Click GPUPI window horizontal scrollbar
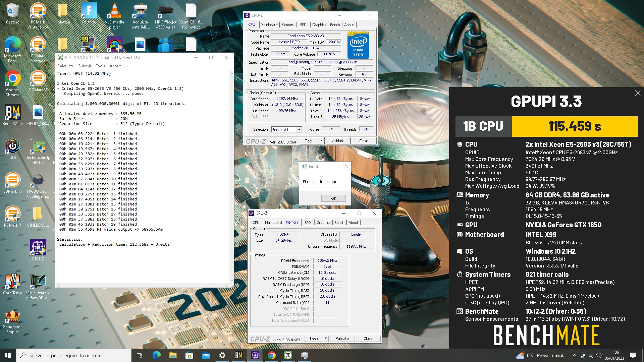 (x=142, y=286)
